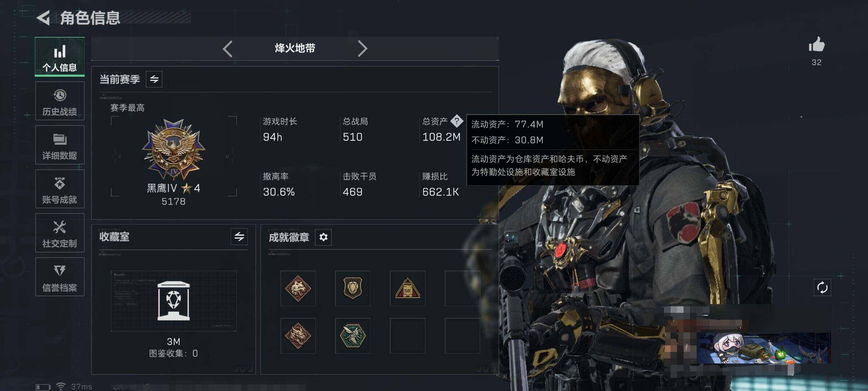Image resolution: width=868 pixels, height=391 pixels.
Task: Open the 详细数据 tab
Action: [x=60, y=145]
